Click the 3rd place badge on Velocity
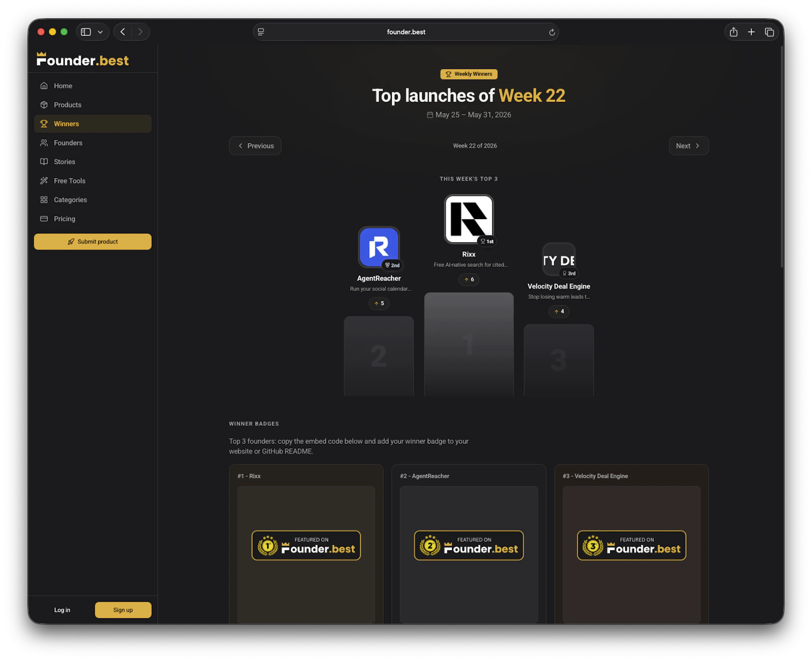Image resolution: width=812 pixels, height=661 pixels. 569,274
